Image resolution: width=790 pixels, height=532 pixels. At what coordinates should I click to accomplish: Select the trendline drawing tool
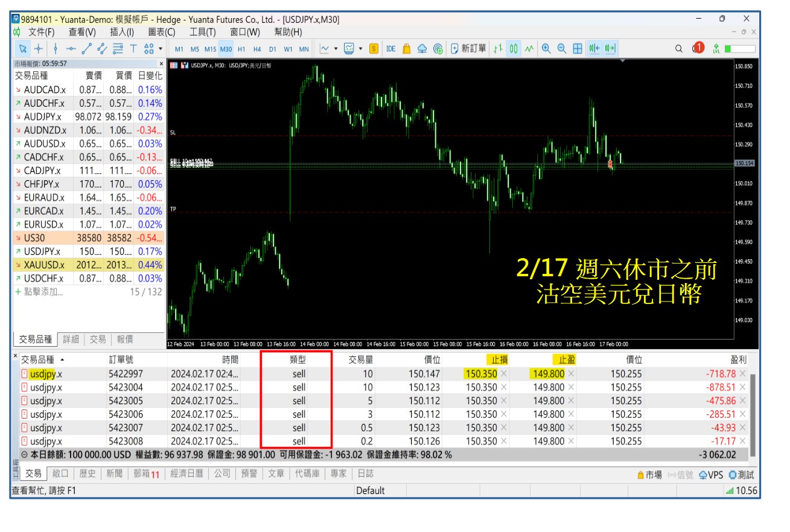tap(87, 49)
